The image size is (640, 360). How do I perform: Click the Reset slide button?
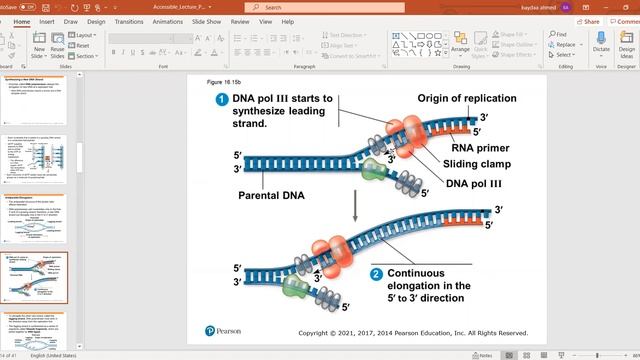point(79,45)
